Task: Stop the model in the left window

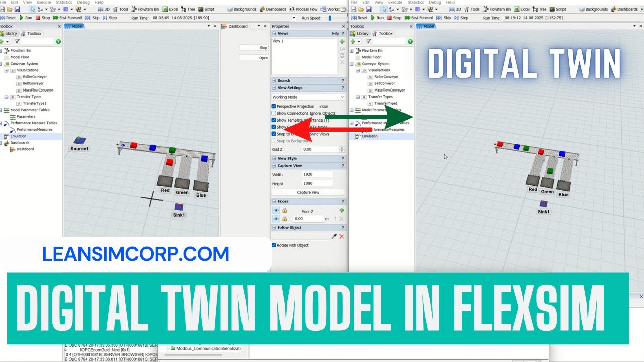Action: click(x=43, y=18)
